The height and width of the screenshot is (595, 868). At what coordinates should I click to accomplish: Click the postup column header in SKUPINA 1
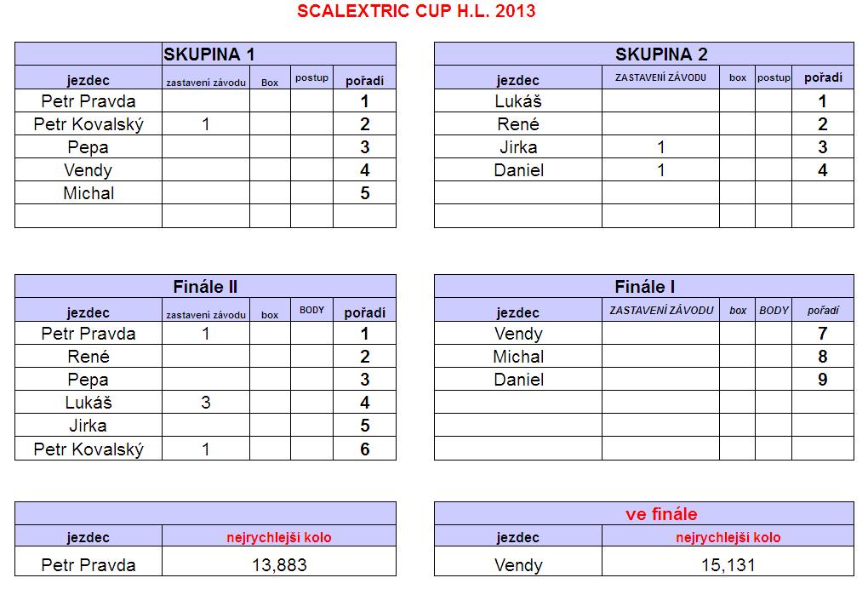311,77
